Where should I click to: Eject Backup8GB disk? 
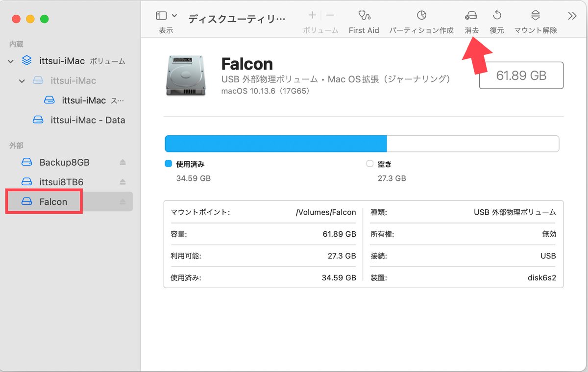(x=123, y=162)
